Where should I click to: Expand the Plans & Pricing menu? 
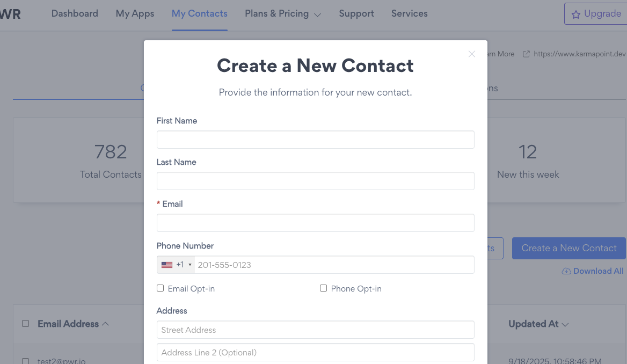coord(283,14)
